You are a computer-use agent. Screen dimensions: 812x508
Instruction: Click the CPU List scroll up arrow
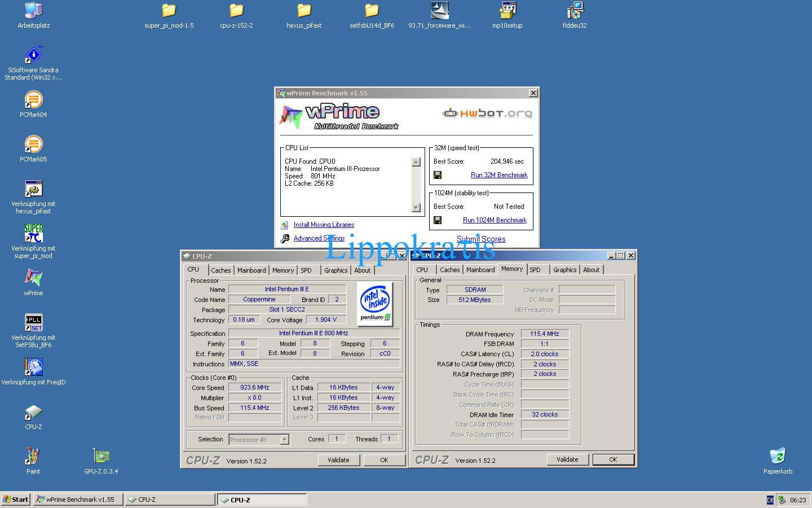(x=416, y=162)
